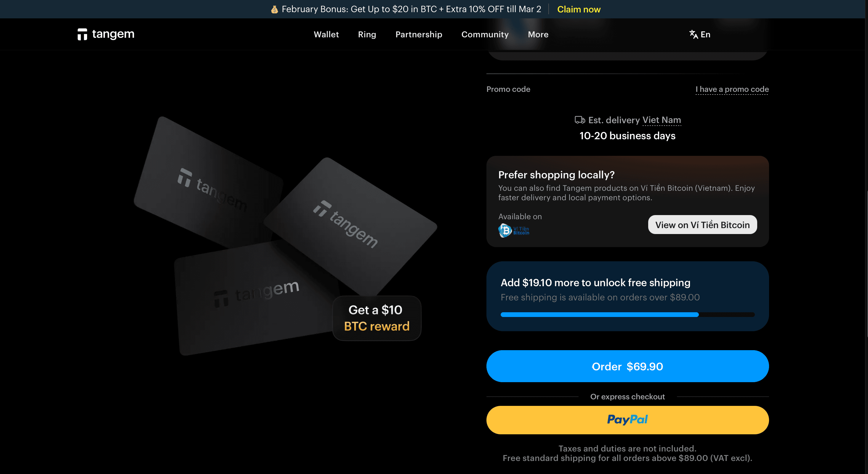The height and width of the screenshot is (474, 868).
Task: Open the language translate icon
Action: 694,34
